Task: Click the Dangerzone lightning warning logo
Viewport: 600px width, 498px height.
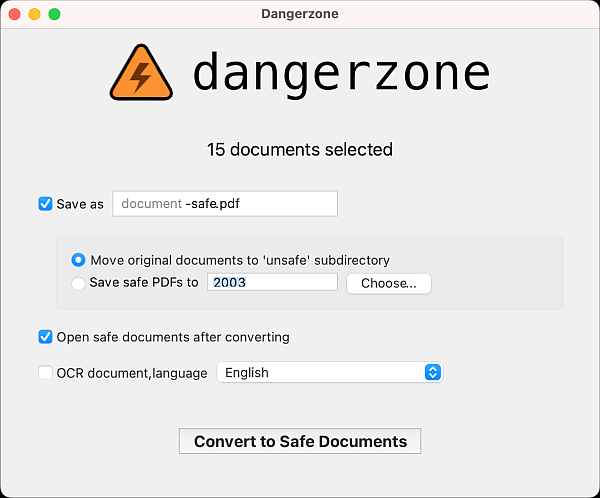Action: pos(141,73)
